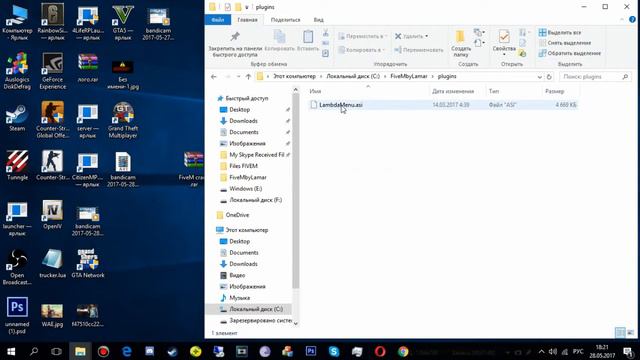The width and height of the screenshot is (640, 360).
Task: Open Skype from the taskbar
Action: 333,351
